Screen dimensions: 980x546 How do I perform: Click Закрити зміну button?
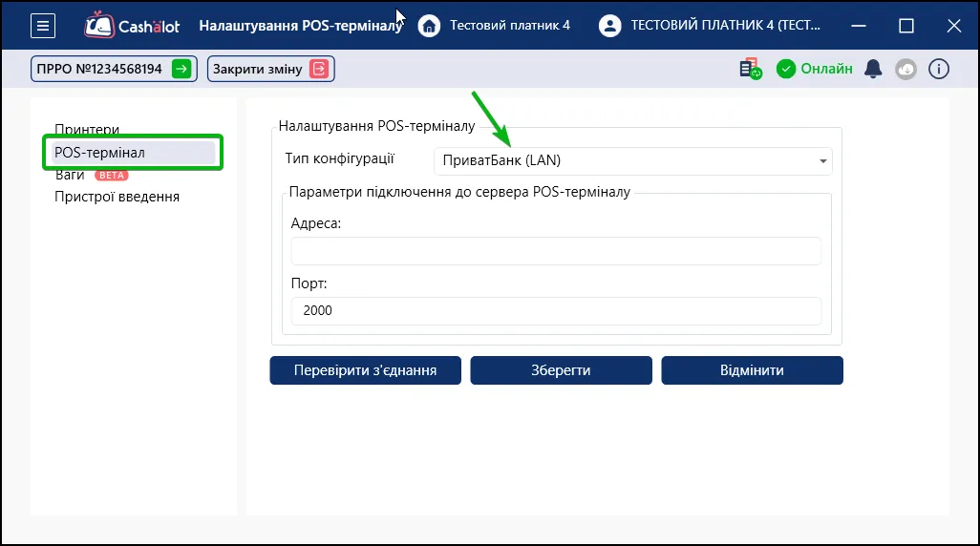[x=270, y=69]
